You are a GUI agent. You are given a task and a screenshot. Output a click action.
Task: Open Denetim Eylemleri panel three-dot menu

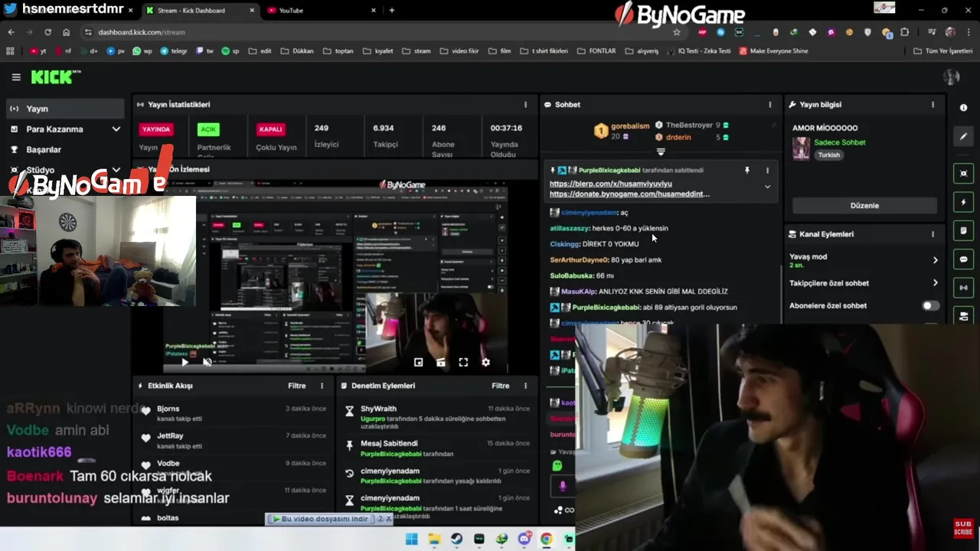(525, 386)
